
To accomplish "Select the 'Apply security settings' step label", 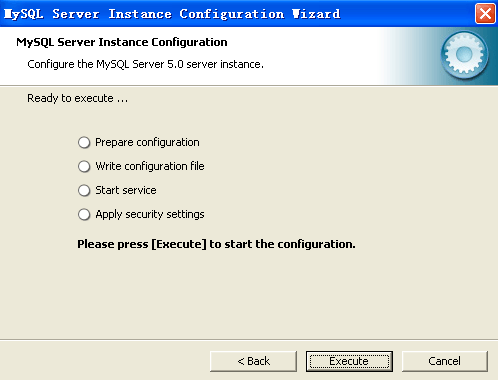I will coord(150,214).
